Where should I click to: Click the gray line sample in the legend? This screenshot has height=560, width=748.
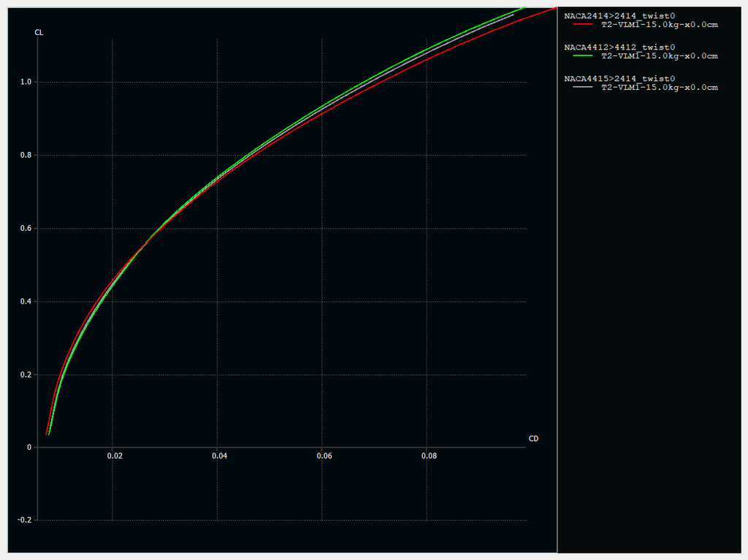click(582, 88)
